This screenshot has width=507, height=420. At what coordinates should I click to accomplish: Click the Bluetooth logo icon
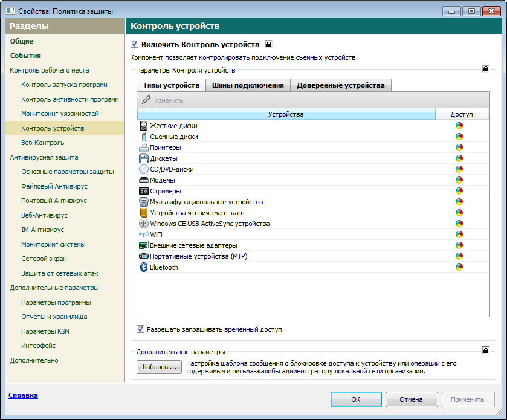tap(144, 267)
